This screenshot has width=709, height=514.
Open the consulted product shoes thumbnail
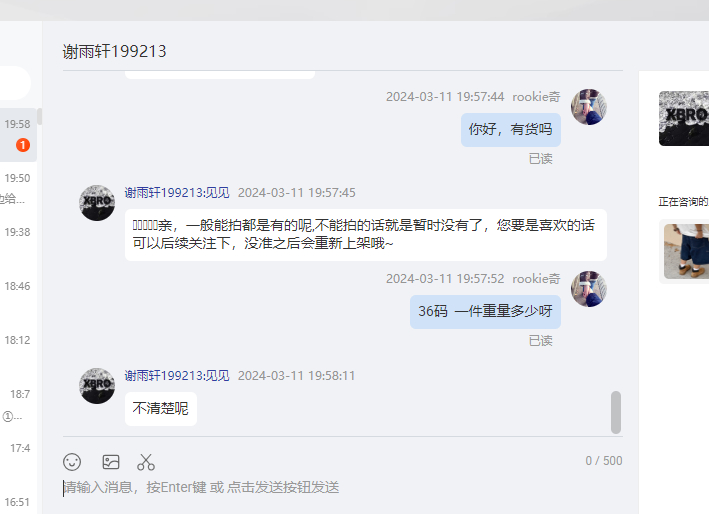[686, 251]
